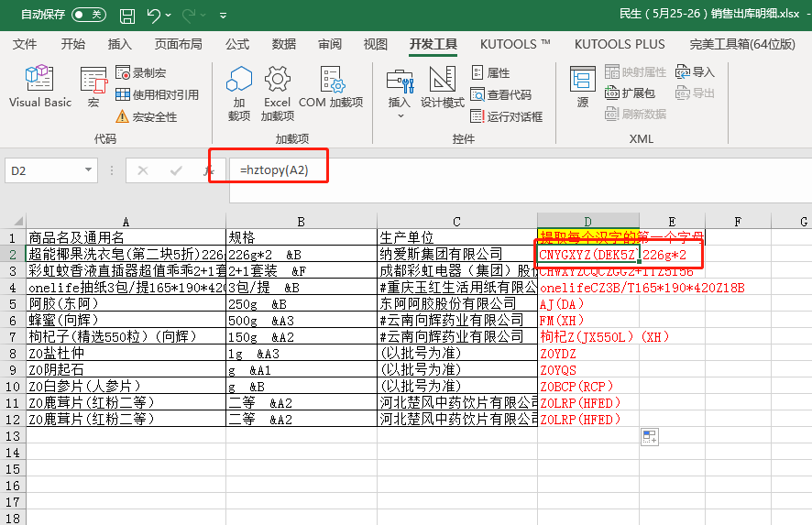
Task: Select cell D9 ZOYQS
Action: [588, 369]
